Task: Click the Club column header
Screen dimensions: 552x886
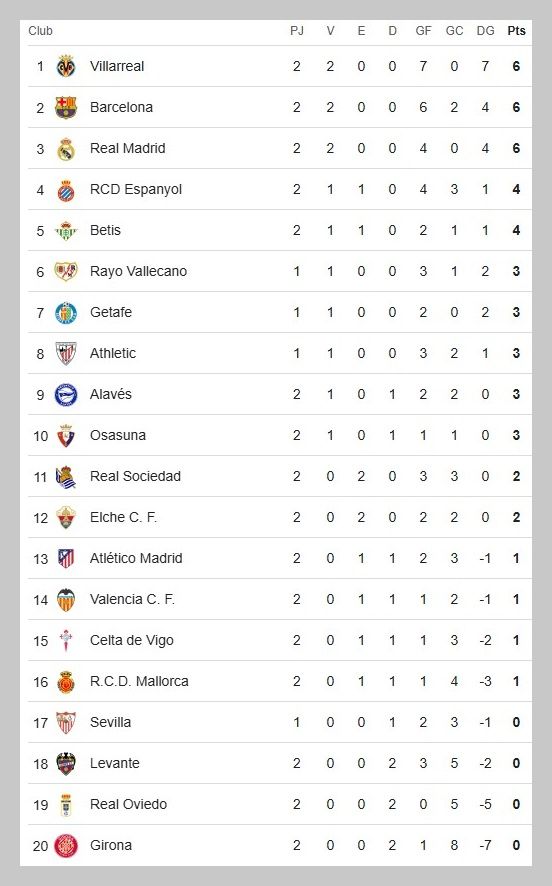Action: [x=40, y=31]
